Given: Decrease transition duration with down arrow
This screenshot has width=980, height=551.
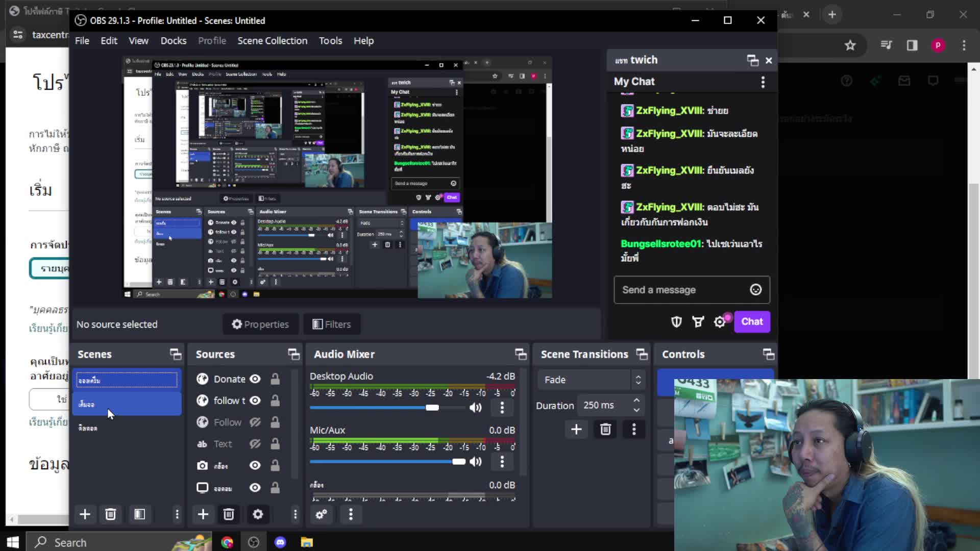Looking at the screenshot, I should pyautogui.click(x=636, y=410).
